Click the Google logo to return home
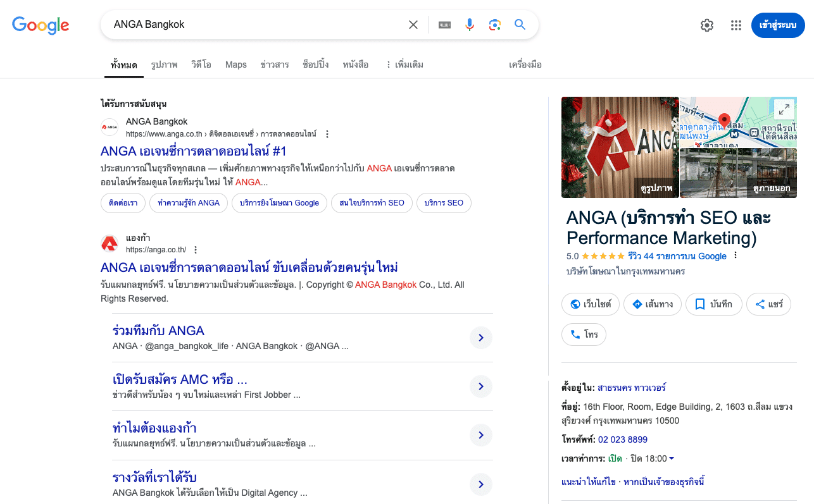The width and height of the screenshot is (814, 504). click(x=41, y=25)
